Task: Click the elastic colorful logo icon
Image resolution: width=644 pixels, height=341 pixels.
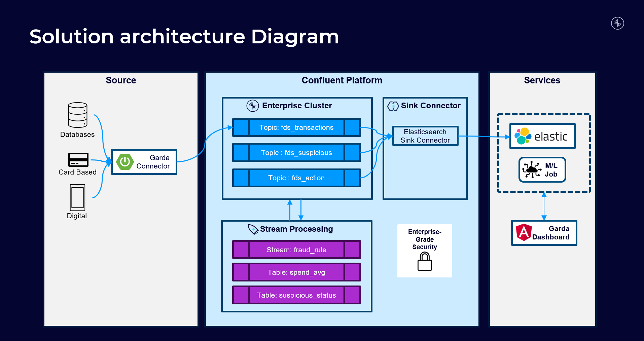Action: click(523, 136)
